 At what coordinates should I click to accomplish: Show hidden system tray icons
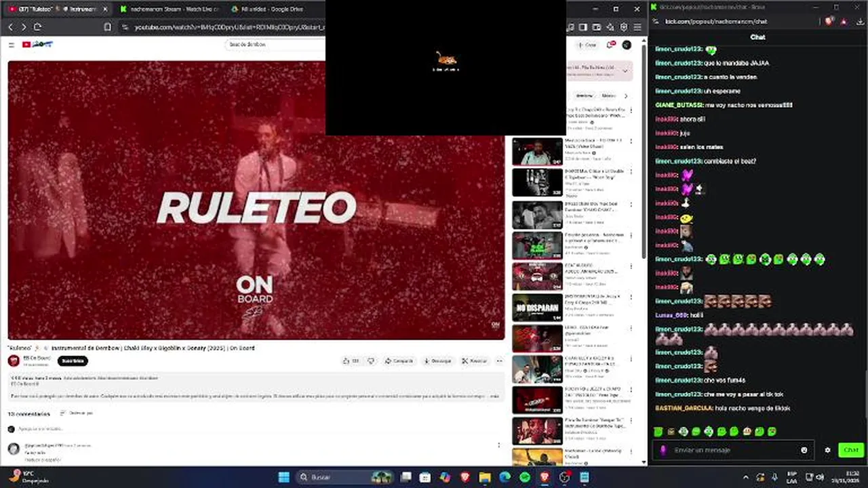746,477
